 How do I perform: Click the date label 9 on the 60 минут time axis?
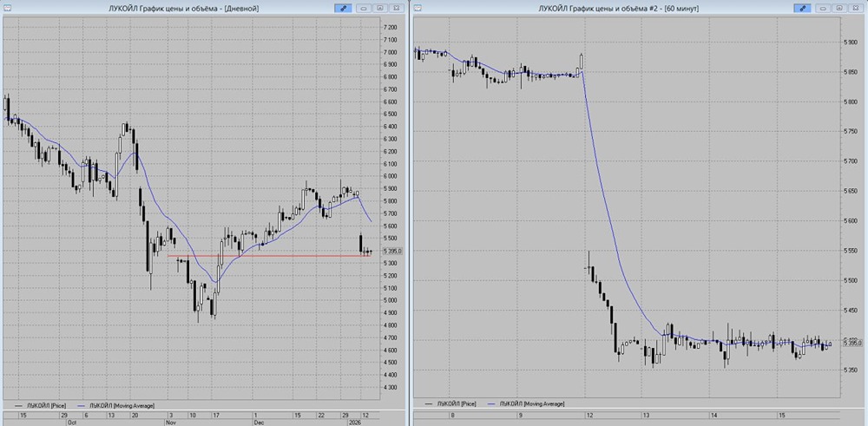520,415
